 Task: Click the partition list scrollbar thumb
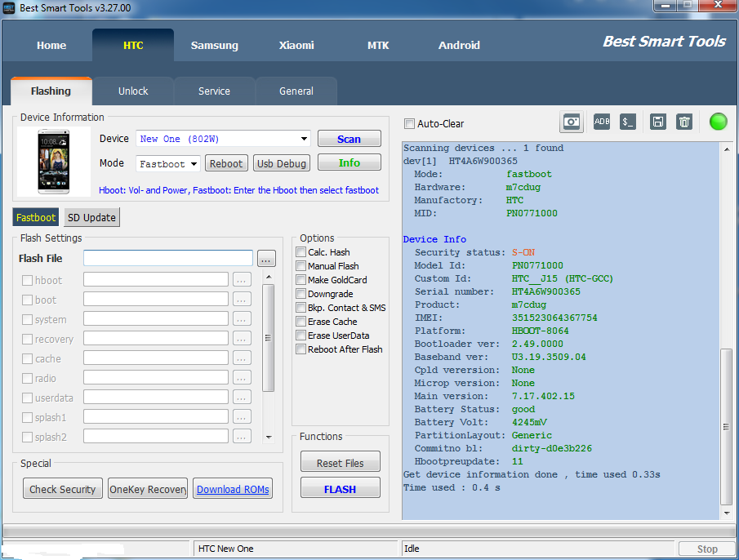[268, 337]
